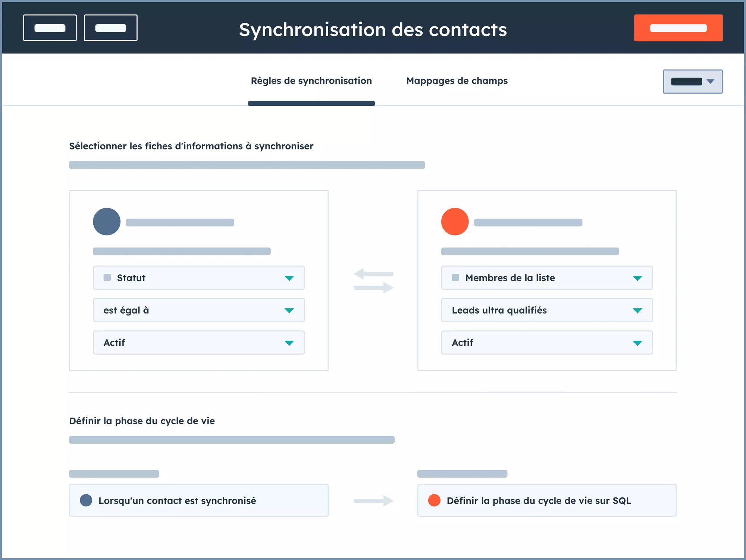Click the teal arrow on 'Leads ultra qualifiés'
This screenshot has height=560, width=746.
coord(637,311)
